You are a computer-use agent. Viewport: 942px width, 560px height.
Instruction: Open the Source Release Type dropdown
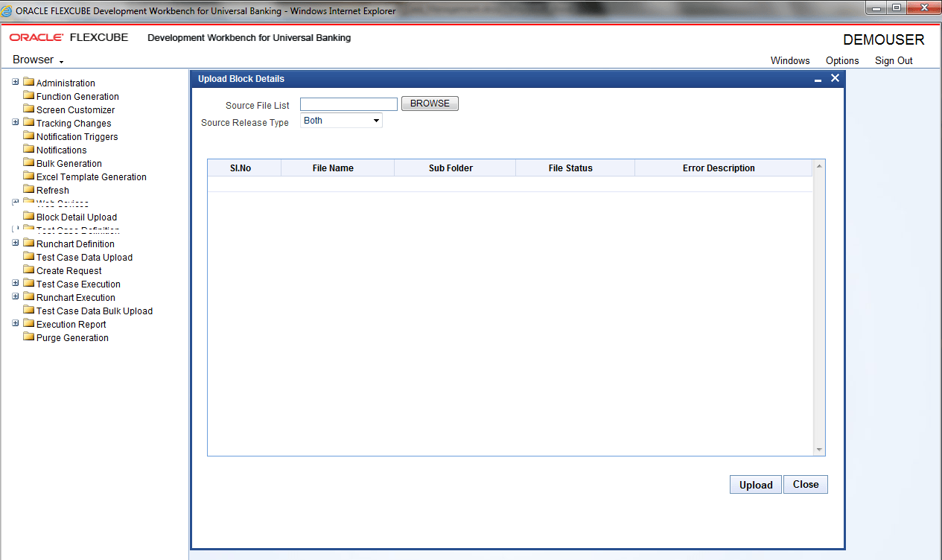coord(341,121)
